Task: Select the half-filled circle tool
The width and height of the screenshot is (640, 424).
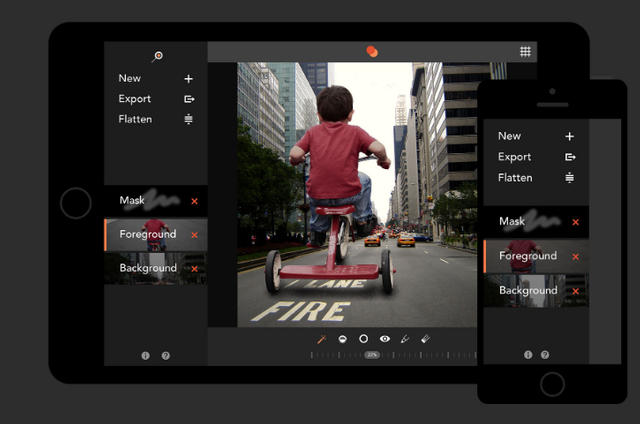Action: click(342, 339)
